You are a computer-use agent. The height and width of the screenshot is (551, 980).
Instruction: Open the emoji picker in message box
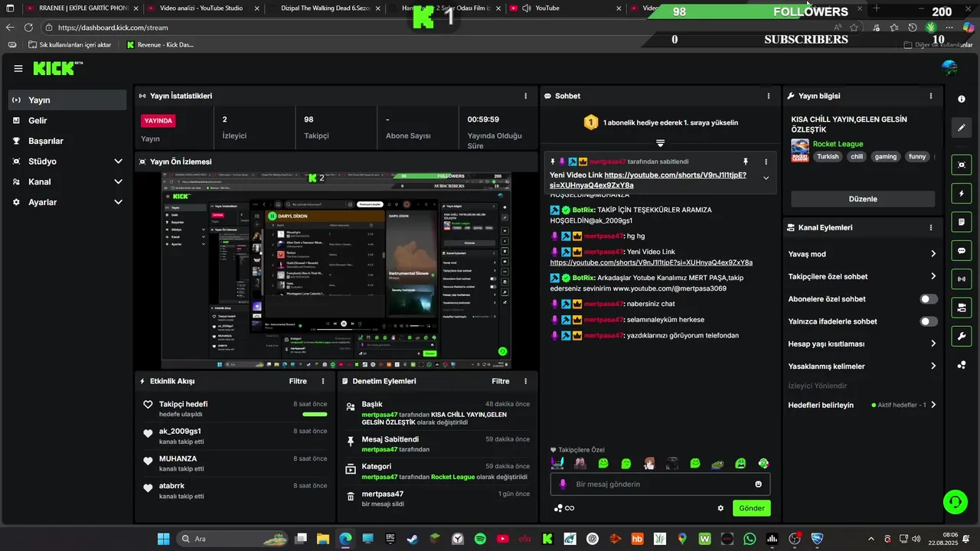[x=759, y=484]
